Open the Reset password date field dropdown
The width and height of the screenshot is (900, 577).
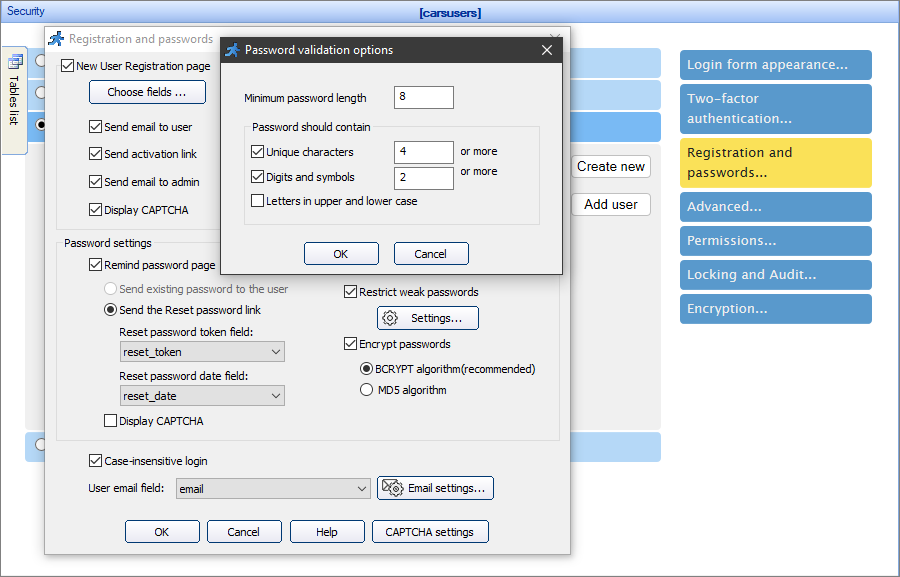tap(274, 396)
